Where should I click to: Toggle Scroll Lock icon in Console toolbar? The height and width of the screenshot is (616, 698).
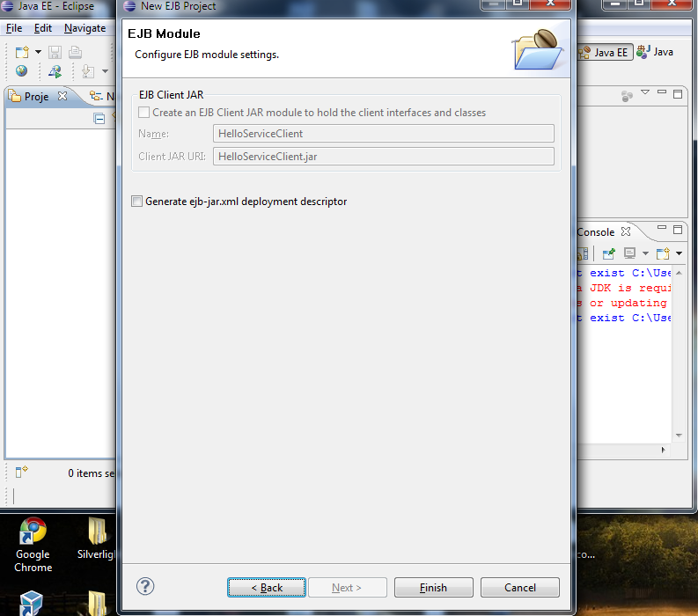coord(583,253)
